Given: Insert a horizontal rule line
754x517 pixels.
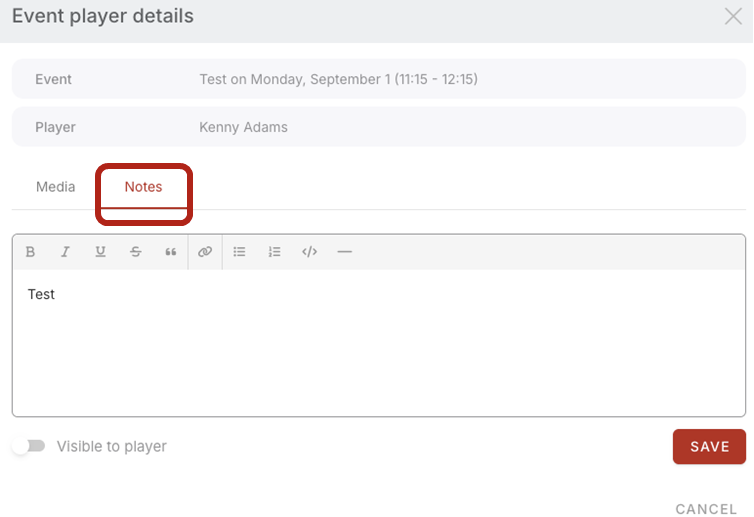Looking at the screenshot, I should [344, 252].
